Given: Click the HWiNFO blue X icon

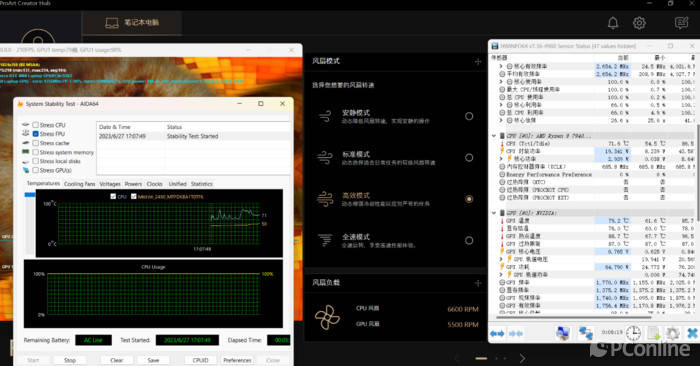Looking at the screenshot, I should [692, 333].
